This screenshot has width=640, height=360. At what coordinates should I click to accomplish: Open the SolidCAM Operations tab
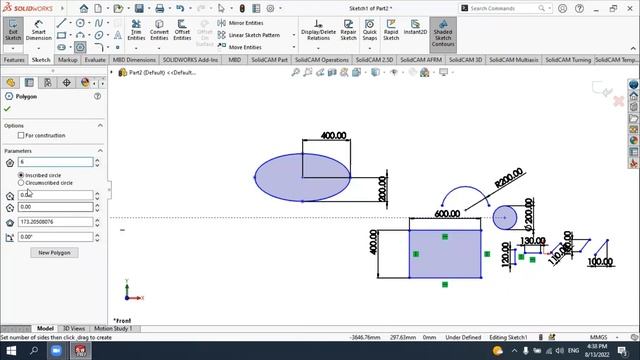322,60
